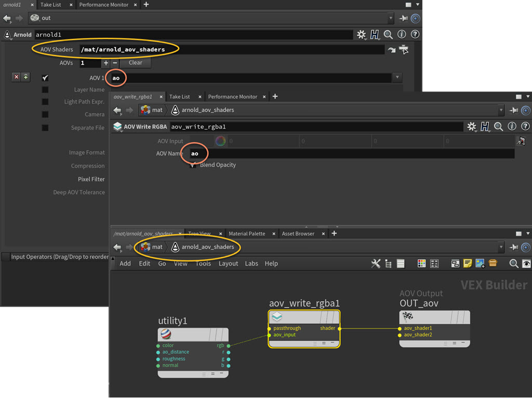
Task: Click the AOVs count field showing 1
Action: [x=90, y=63]
